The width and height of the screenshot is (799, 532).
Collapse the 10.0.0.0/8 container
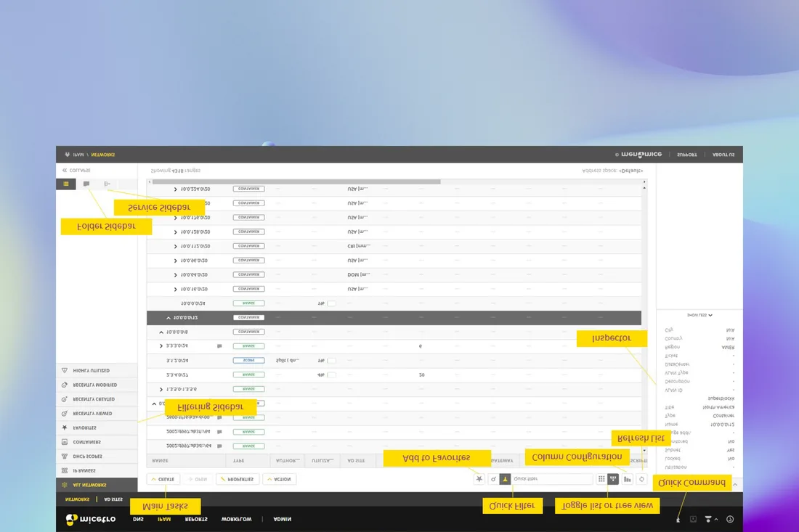[x=161, y=332]
